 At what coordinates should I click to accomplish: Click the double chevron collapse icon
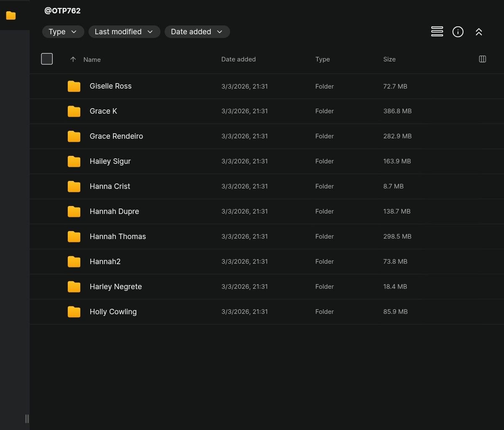tap(478, 32)
